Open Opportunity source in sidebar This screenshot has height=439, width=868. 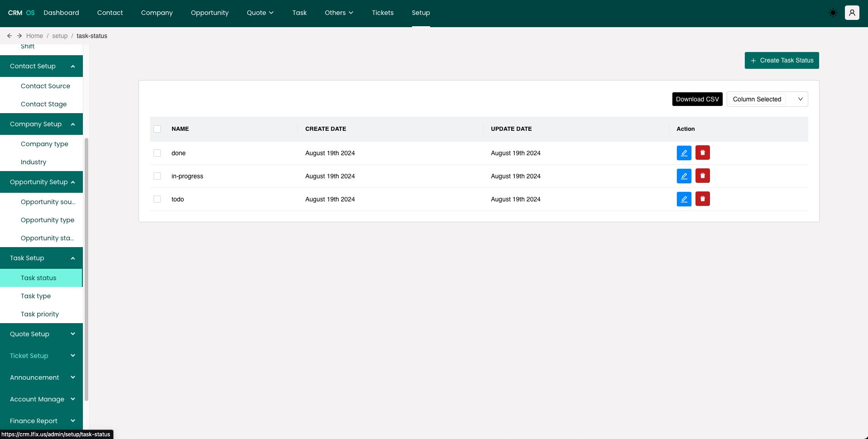pyautogui.click(x=41, y=202)
